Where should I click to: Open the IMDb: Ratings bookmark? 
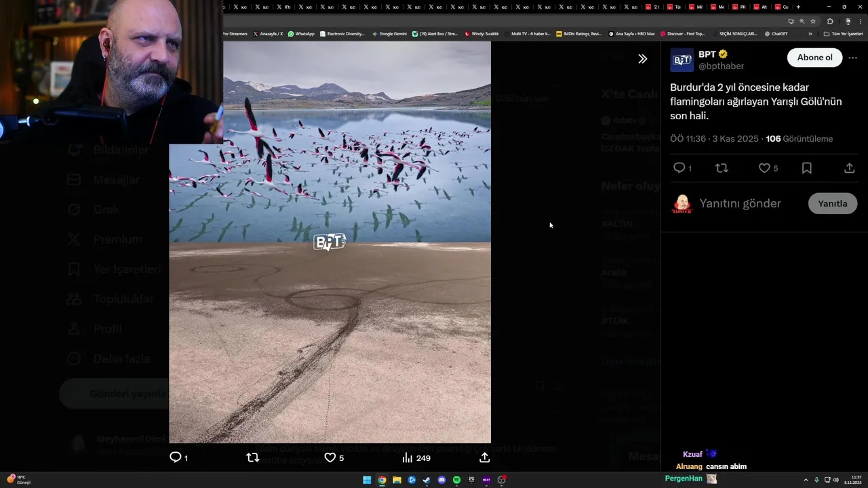[578, 34]
